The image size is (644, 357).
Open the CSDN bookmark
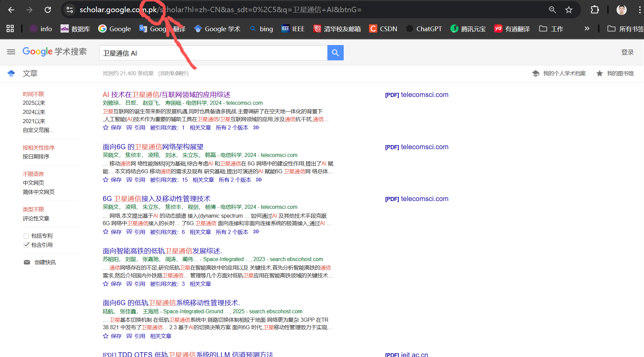pos(383,29)
